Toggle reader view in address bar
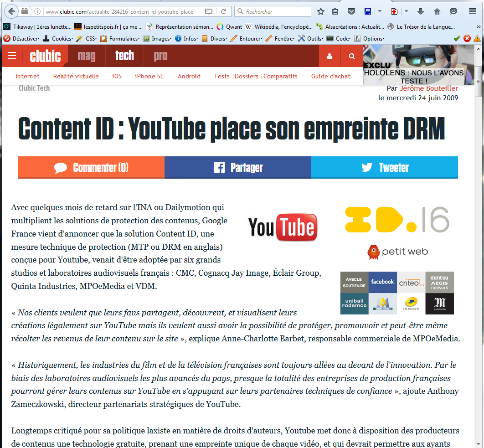Image resolution: width=484 pixels, height=448 pixels. (209, 12)
